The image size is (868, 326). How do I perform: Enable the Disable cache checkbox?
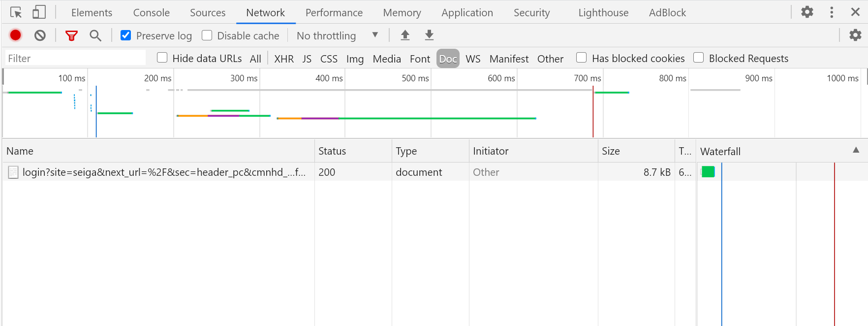[x=207, y=35]
